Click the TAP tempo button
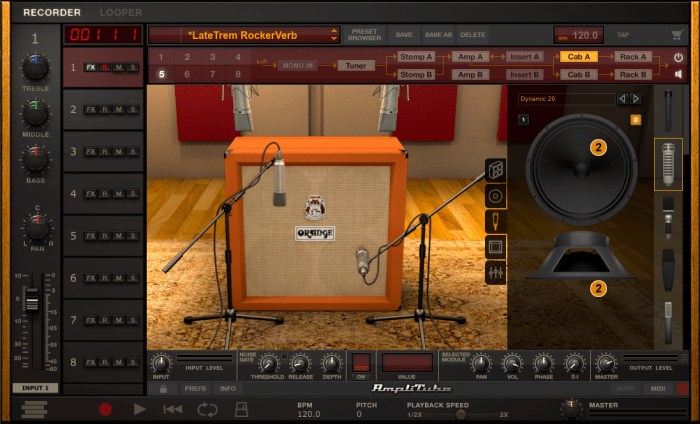Viewport: 700px width, 424px height. [x=623, y=35]
